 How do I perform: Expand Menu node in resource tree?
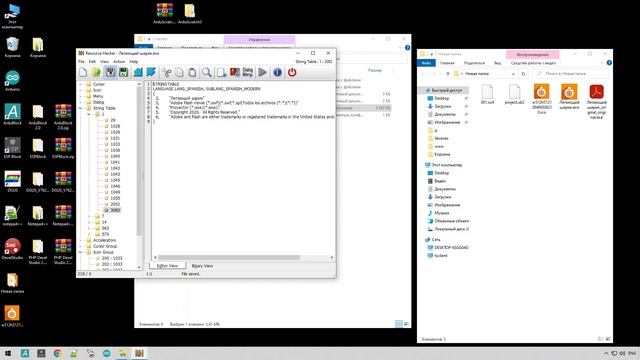[x=81, y=96]
